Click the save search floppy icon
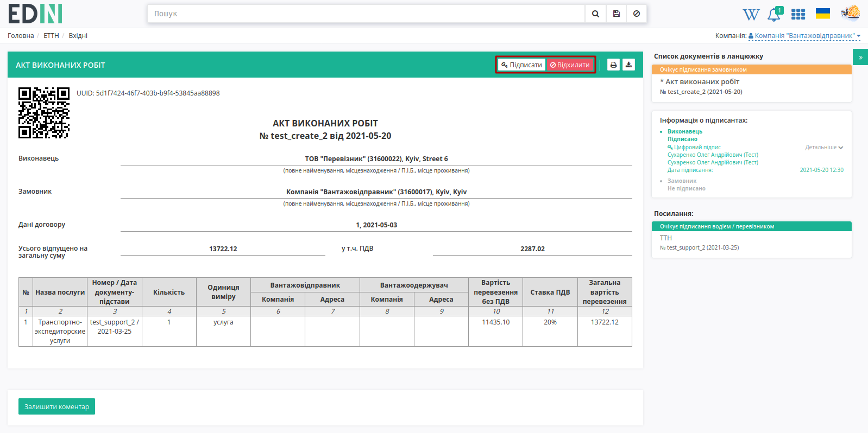Viewport: 868px width, 433px height. click(616, 14)
